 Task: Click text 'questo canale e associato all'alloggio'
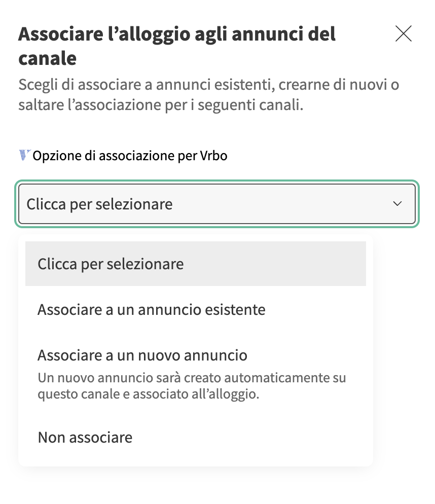pyautogui.click(x=149, y=394)
